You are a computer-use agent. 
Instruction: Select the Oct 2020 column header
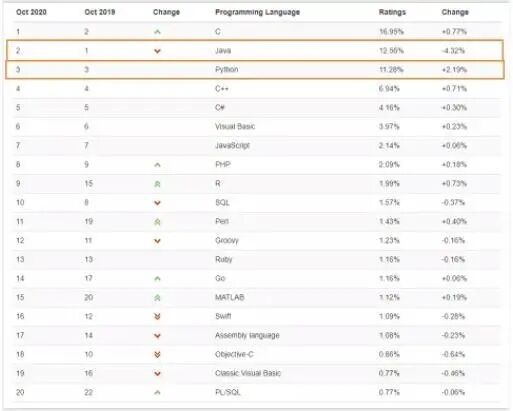(31, 12)
